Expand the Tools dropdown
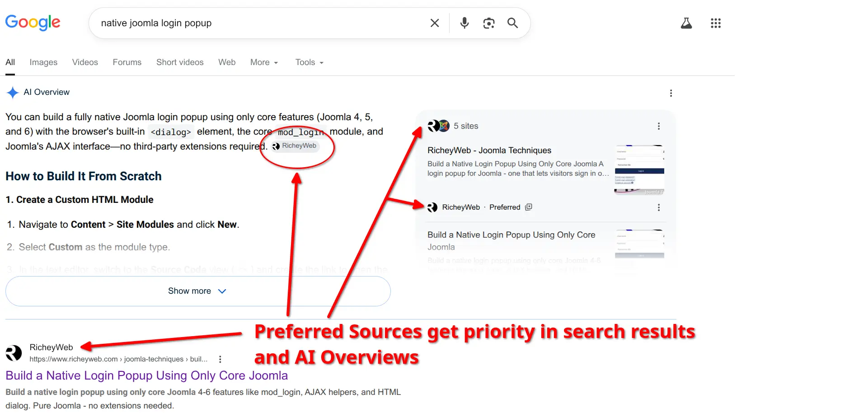The width and height of the screenshot is (868, 413). click(x=310, y=62)
